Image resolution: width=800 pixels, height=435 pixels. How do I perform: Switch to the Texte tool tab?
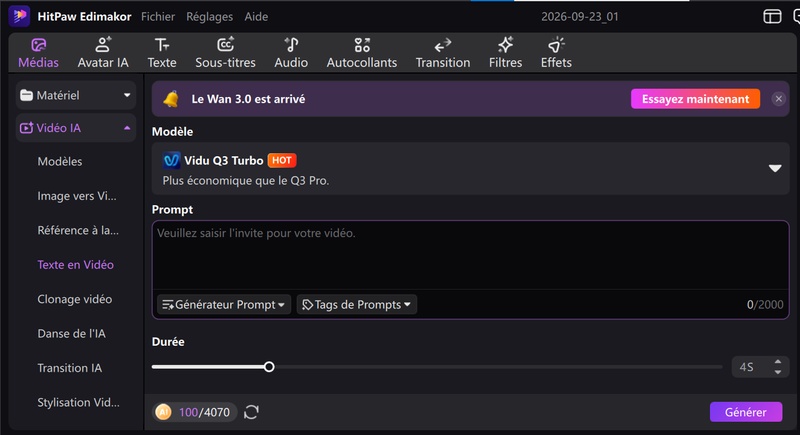point(162,53)
